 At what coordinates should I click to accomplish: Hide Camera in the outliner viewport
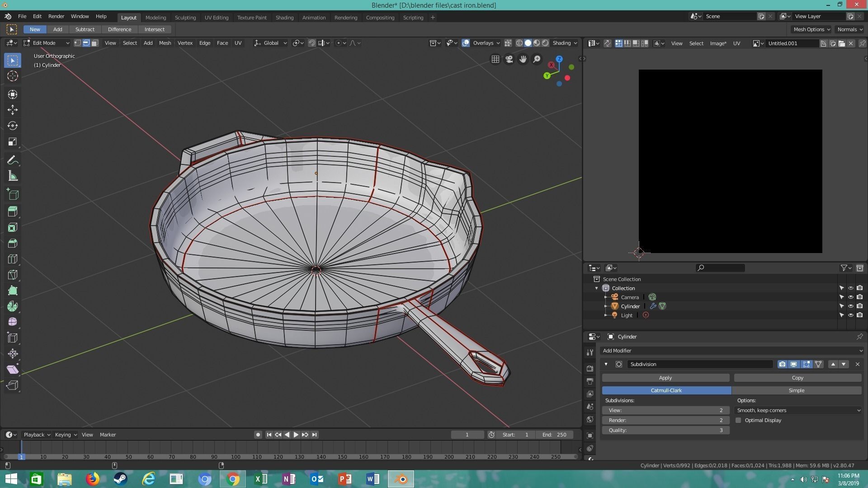pyautogui.click(x=850, y=297)
